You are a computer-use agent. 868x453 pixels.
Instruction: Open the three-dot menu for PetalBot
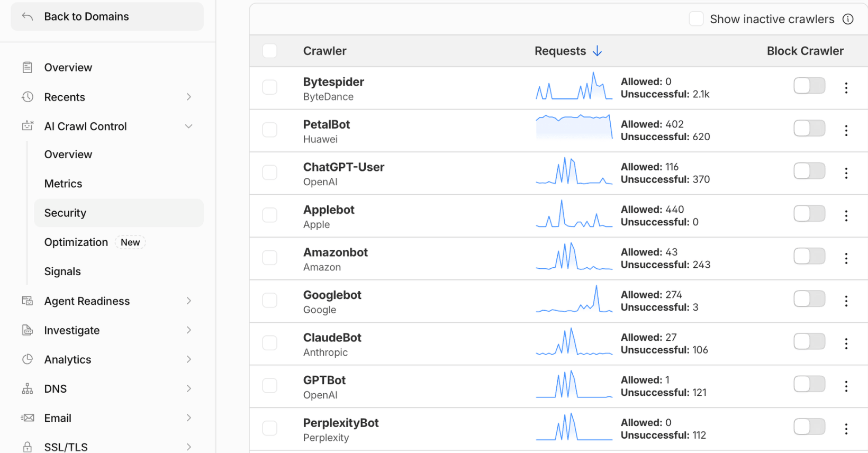pyautogui.click(x=846, y=131)
